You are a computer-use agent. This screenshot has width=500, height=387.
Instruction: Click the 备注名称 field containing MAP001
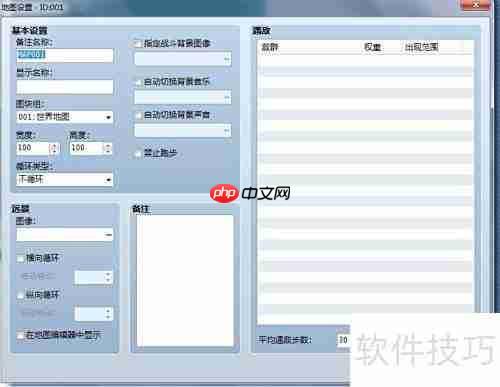[x=65, y=55]
